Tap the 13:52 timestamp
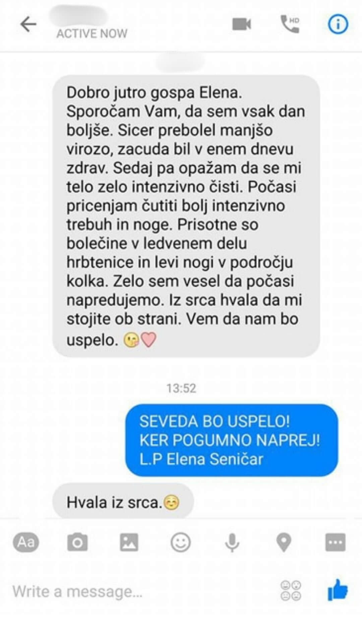 [181, 388]
